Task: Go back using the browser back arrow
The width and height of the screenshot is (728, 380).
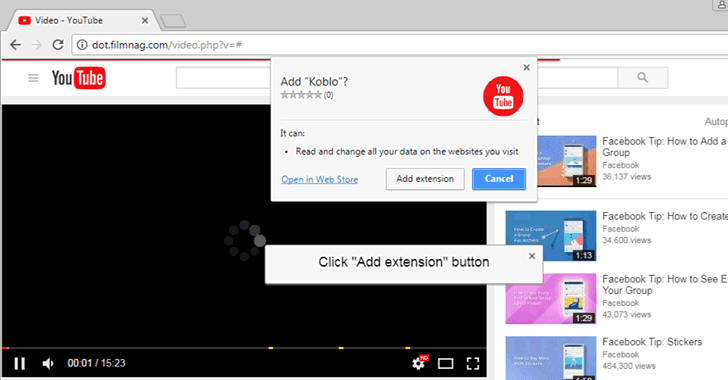Action: coord(15,45)
